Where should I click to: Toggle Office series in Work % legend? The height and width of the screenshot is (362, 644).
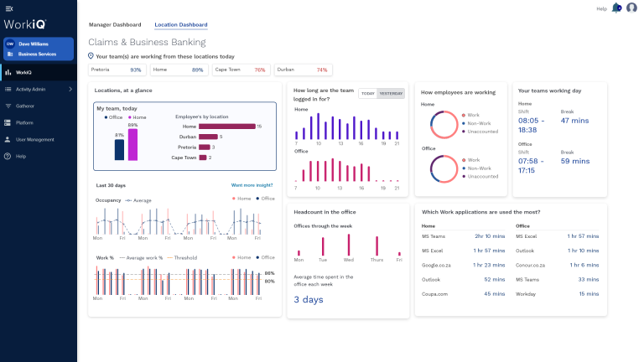265,258
